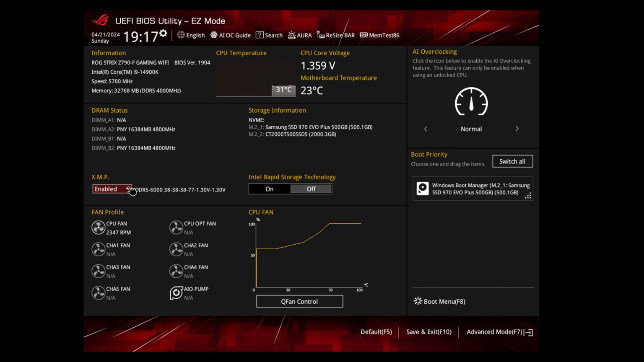Click Save & Exit(F10)

pos(428,332)
